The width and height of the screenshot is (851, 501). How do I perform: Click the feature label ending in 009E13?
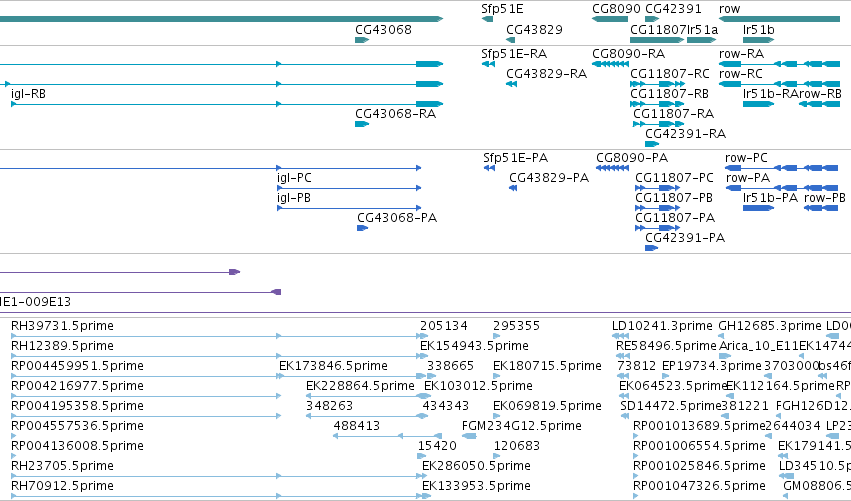(35, 302)
